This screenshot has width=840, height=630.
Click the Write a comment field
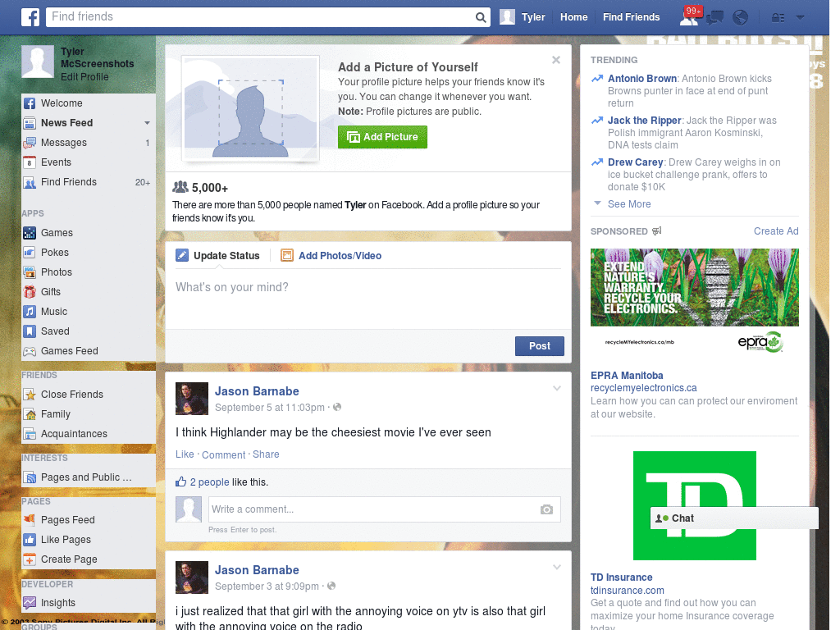click(x=384, y=509)
